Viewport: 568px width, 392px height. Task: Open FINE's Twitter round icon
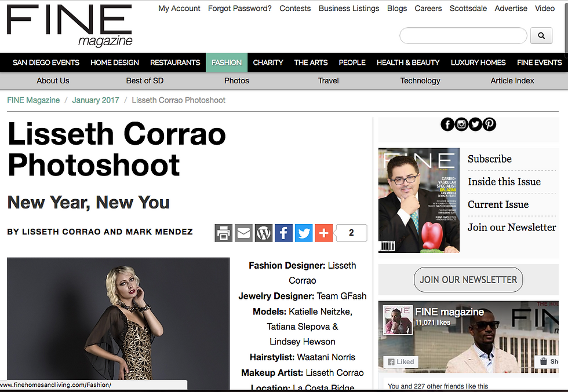[x=475, y=124]
